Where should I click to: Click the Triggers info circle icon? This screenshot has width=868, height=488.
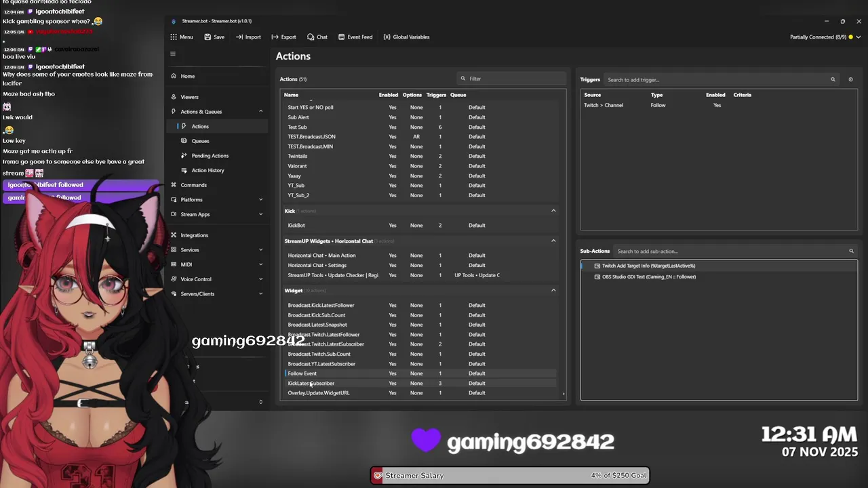[x=850, y=79]
